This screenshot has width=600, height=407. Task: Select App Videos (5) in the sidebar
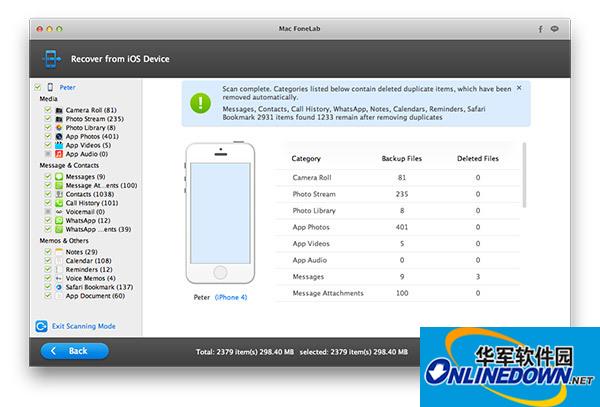[88, 145]
